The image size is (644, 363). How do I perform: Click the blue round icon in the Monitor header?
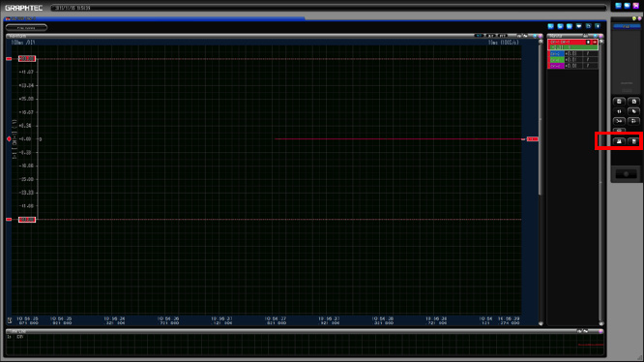pyautogui.click(x=595, y=36)
